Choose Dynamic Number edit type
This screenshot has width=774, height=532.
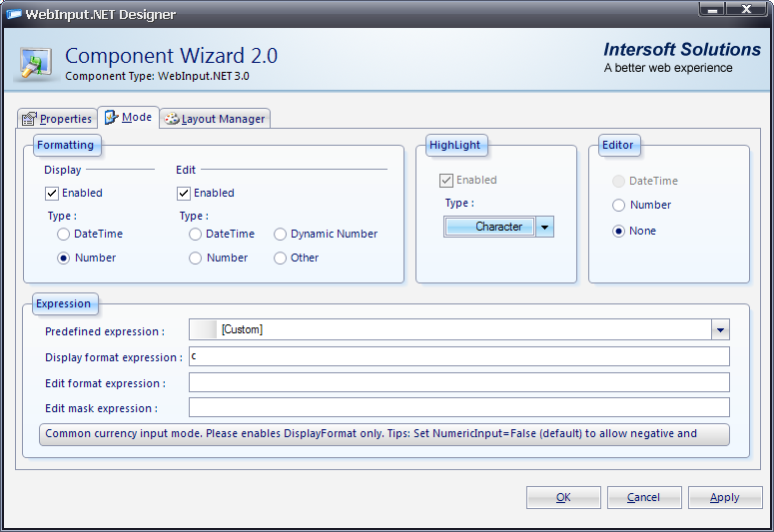[281, 235]
